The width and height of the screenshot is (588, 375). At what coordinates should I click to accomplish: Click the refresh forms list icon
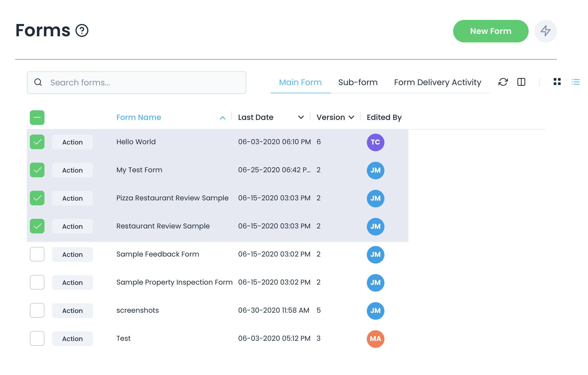[503, 82]
